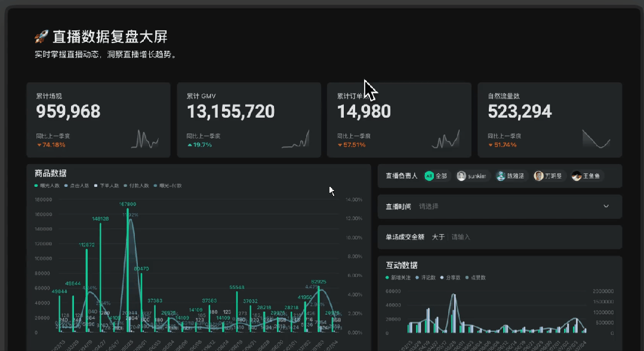Toggle 点击人数 series in 商品数据 legend
The height and width of the screenshot is (351, 644).
point(79,186)
